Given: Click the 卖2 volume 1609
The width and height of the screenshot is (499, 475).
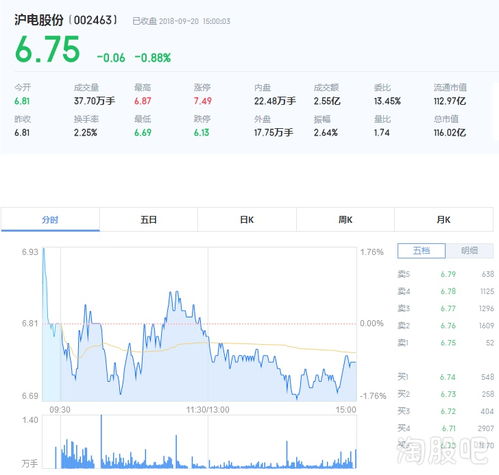Looking at the screenshot, I should click(x=486, y=326).
